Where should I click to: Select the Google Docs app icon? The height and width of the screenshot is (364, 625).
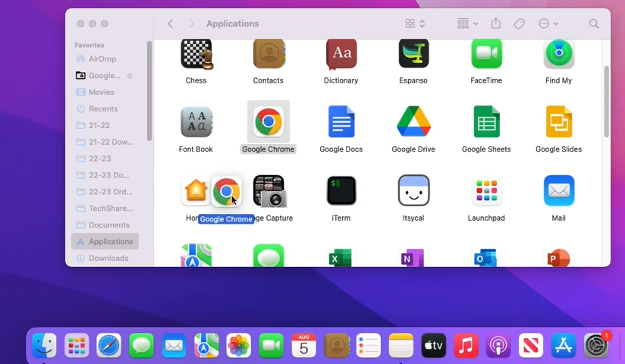[341, 121]
